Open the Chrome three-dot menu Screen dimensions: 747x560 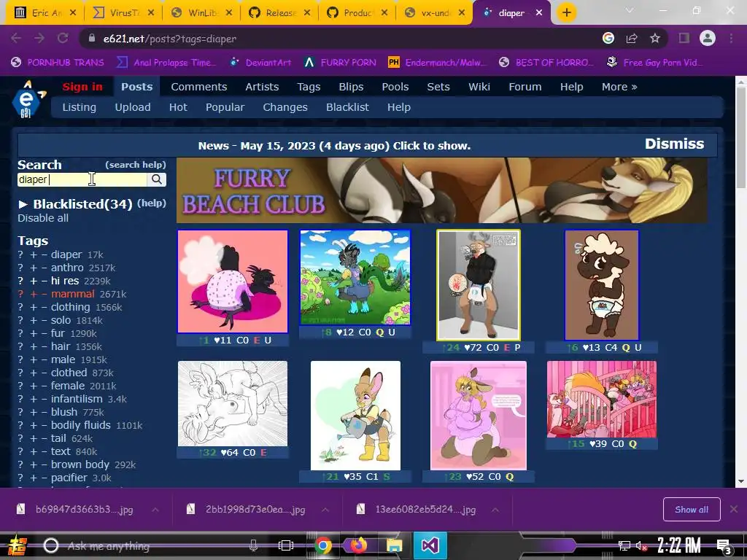[x=731, y=38]
